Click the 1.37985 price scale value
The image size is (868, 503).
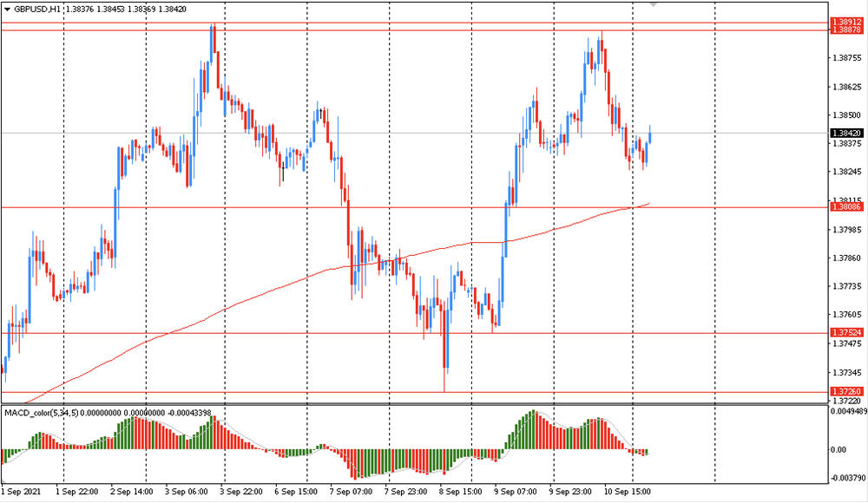pyautogui.click(x=847, y=230)
